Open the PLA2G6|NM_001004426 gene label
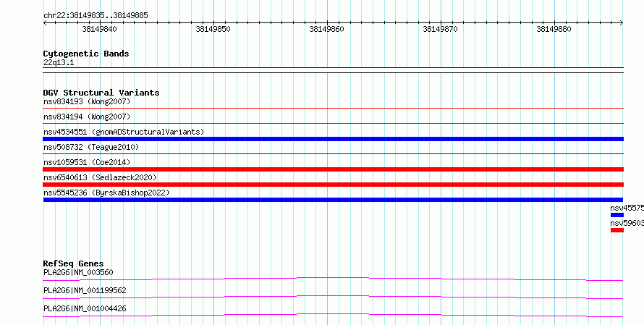The height and width of the screenshot is (325, 644). [85, 308]
